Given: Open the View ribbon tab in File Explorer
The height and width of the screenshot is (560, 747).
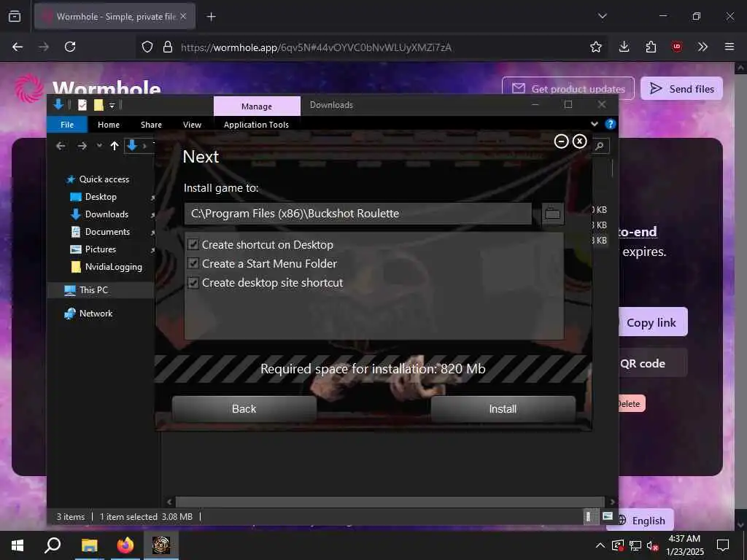Looking at the screenshot, I should 192,125.
